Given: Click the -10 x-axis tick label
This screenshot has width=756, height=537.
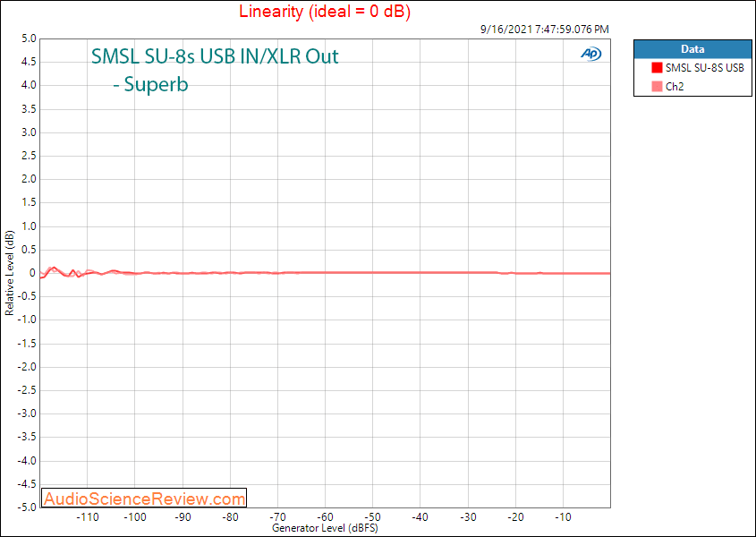Looking at the screenshot, I should click(x=563, y=517).
